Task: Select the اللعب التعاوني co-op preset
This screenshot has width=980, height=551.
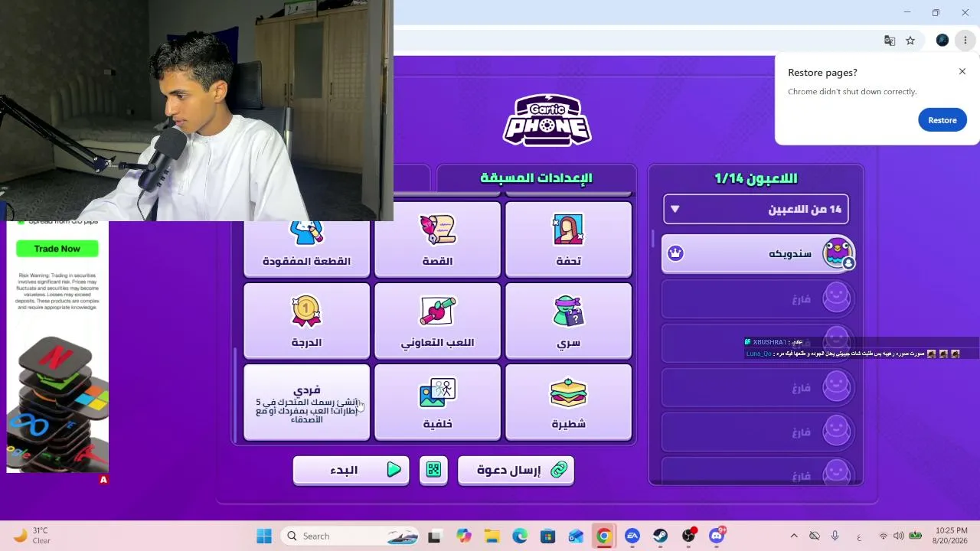Action: [x=437, y=321]
